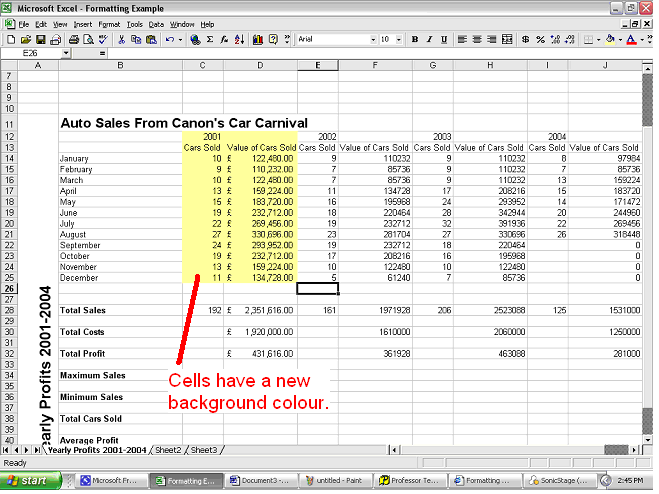Click the Merge and Center icon
Image resolution: width=659 pixels, height=494 pixels.
click(505, 39)
